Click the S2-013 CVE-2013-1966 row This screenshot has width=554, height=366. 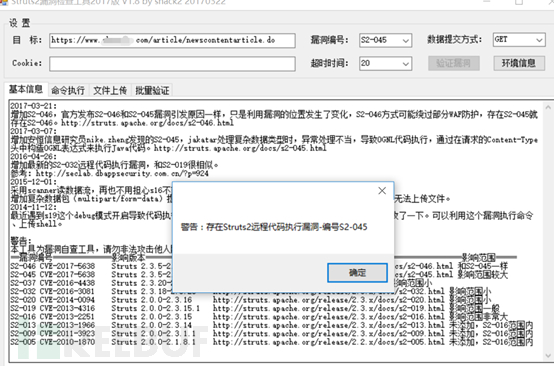[x=272, y=325]
